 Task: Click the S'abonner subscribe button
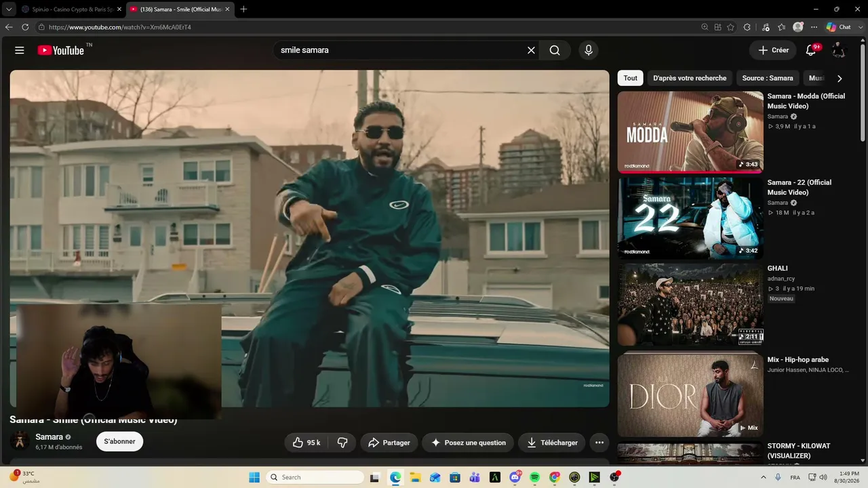tap(120, 441)
